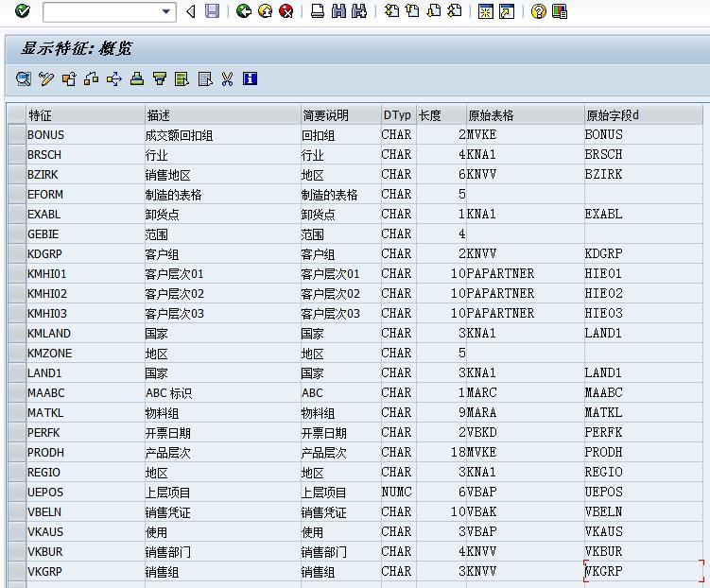The width and height of the screenshot is (710, 588).
Task: Apply a filter with the funnel icon
Action: click(x=160, y=79)
